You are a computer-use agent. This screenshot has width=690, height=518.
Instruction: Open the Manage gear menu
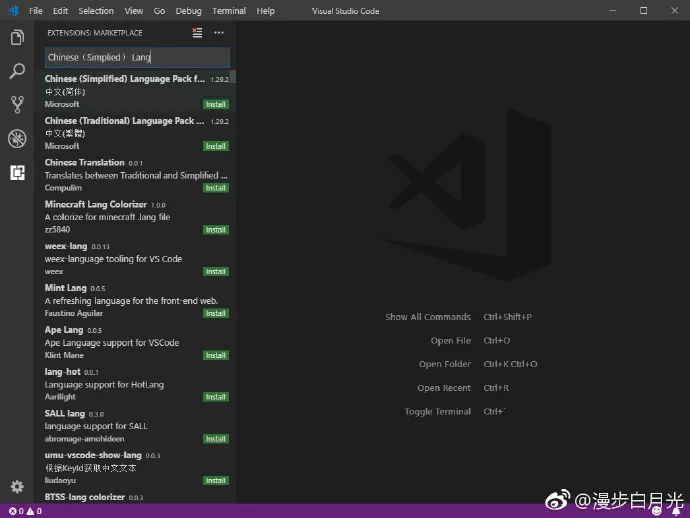point(17,486)
